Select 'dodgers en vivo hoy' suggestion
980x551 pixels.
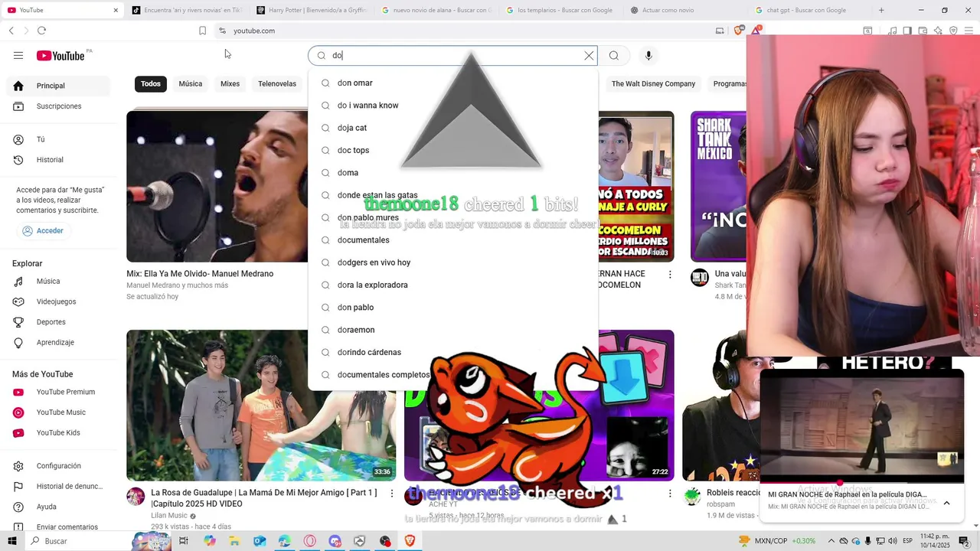coord(453,262)
